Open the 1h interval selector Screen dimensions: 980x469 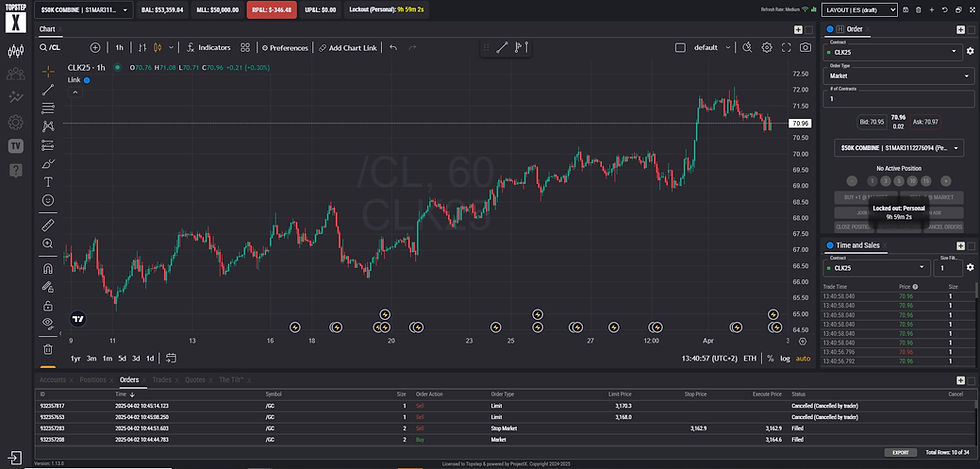(x=119, y=48)
